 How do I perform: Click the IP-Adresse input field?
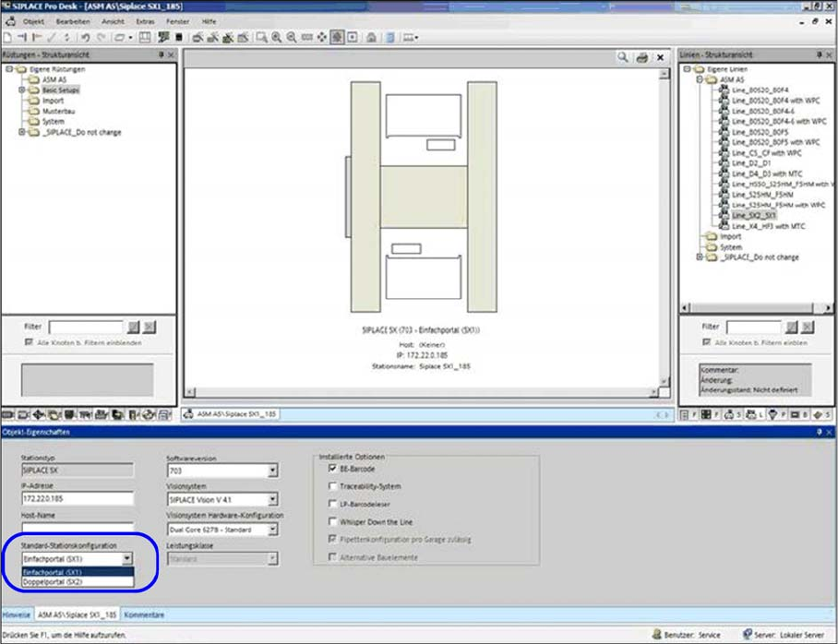tap(78, 499)
